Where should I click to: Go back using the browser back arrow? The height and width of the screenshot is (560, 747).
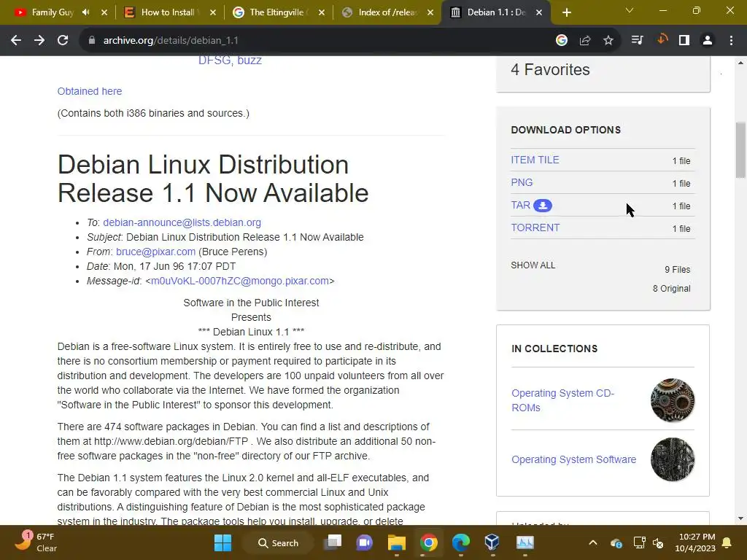[16, 41]
